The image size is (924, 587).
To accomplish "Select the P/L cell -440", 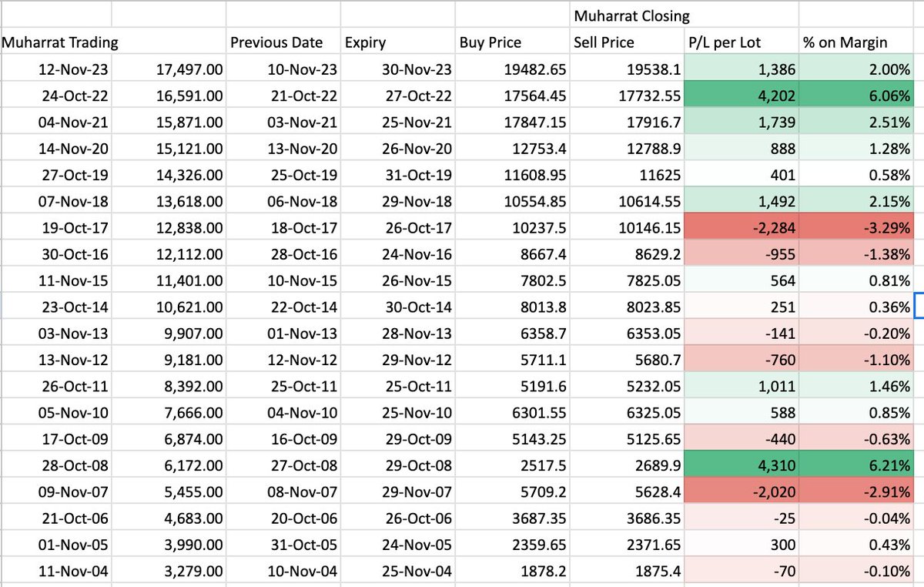I will [741, 437].
